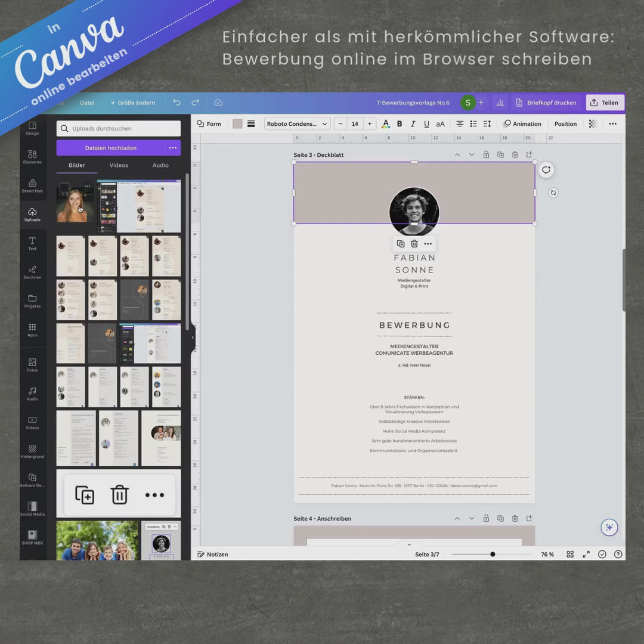Screen dimensions: 644x644
Task: Toggle the bulleted list icon
Action: coord(473,123)
